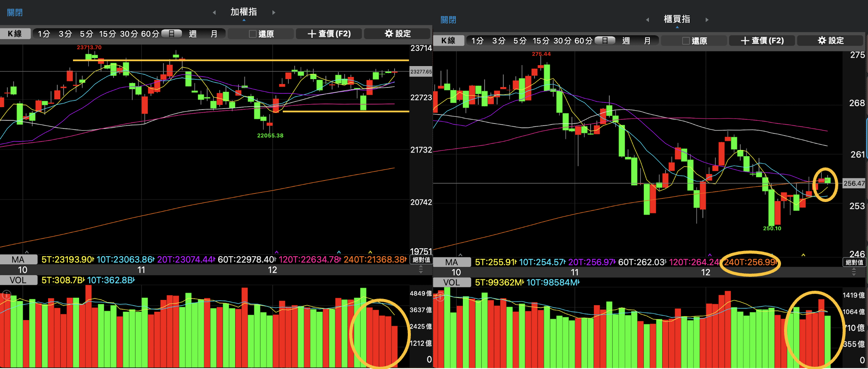This screenshot has height=369, width=868.
Task: Click the 查價 (F2) crosshair in 加權指 panel
Action: [329, 34]
